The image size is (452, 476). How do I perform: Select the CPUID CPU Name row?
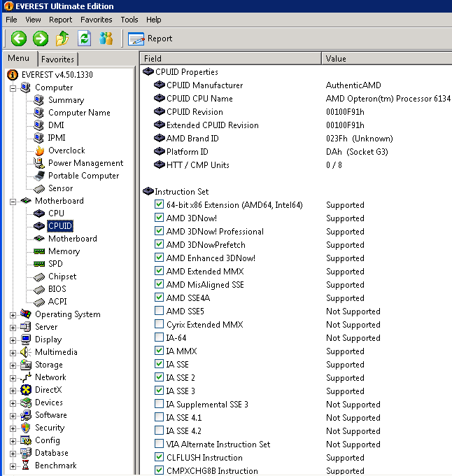tap(296, 99)
